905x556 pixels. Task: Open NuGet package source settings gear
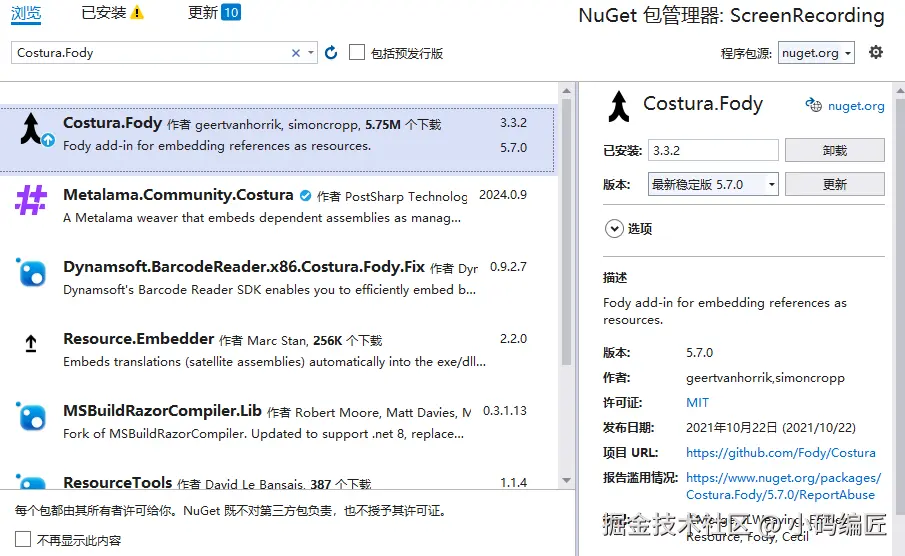coord(876,53)
